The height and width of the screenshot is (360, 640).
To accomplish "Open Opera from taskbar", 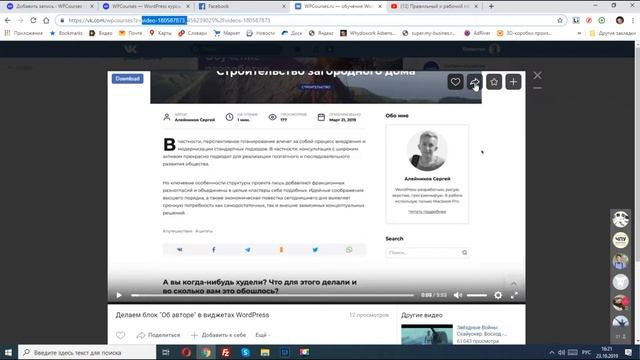I will [186, 352].
